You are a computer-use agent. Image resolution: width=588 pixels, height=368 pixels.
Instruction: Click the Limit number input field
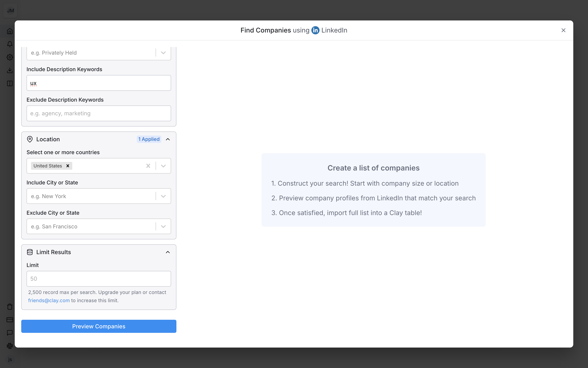[99, 279]
